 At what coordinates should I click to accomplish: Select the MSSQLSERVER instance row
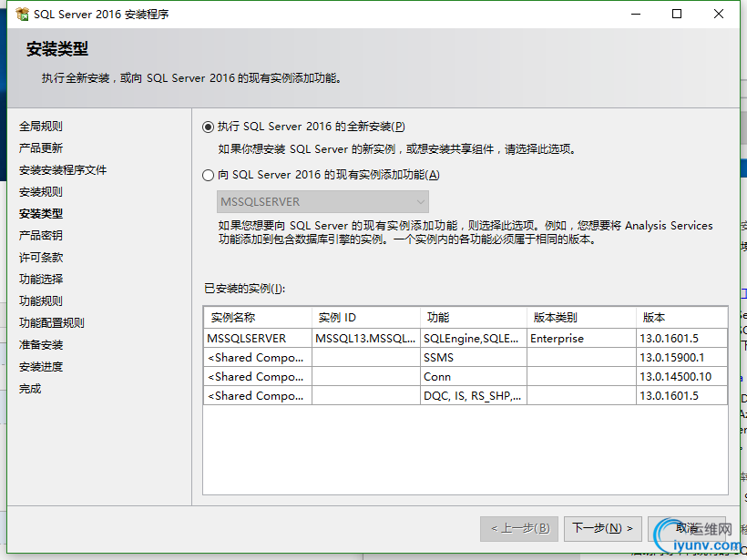coord(466,338)
